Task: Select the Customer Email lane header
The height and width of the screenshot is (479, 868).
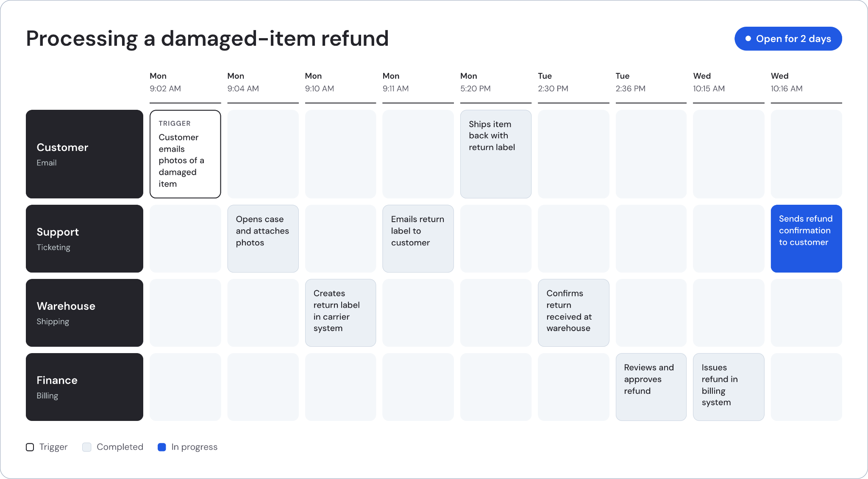Action: pos(84,154)
